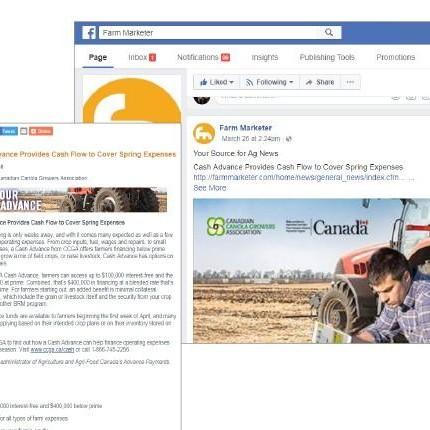Open the farmmarketer.com news link in post

(x=304, y=177)
